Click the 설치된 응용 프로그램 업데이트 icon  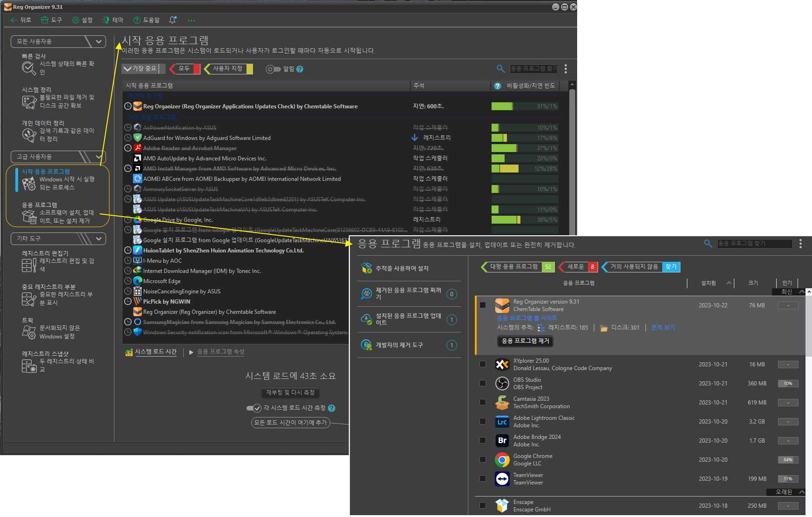[366, 319]
